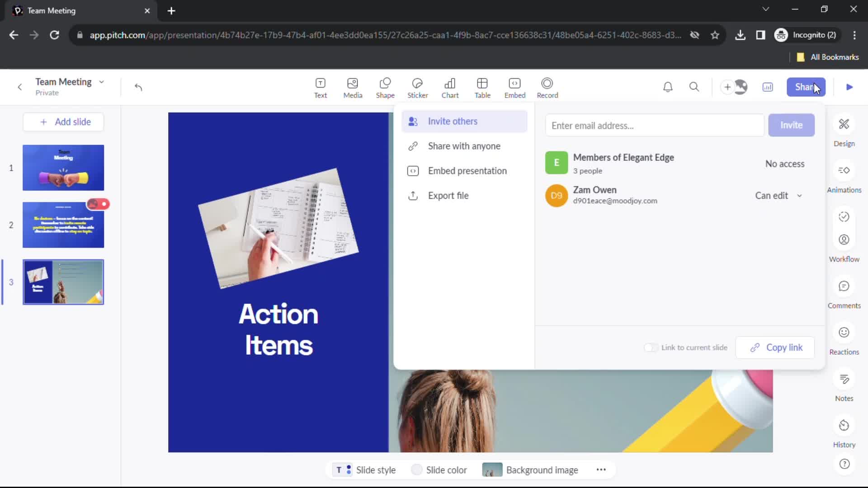Open Invite others sharing option
The height and width of the screenshot is (488, 868).
[453, 121]
